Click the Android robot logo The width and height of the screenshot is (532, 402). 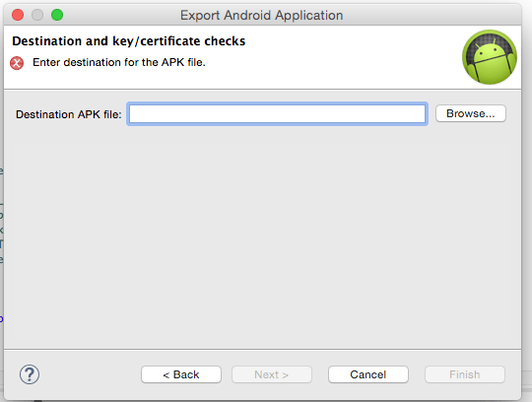click(x=490, y=57)
